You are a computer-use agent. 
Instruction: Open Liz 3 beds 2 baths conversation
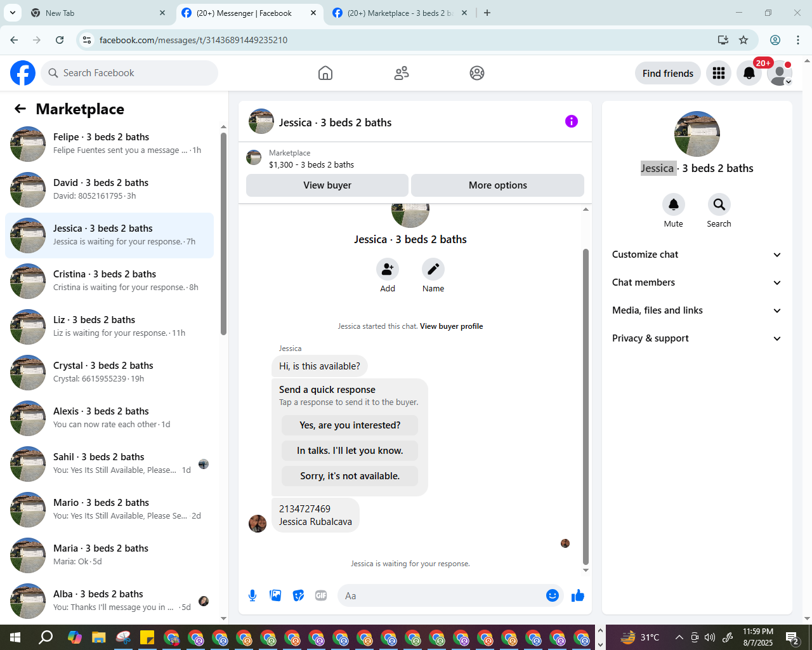(109, 327)
